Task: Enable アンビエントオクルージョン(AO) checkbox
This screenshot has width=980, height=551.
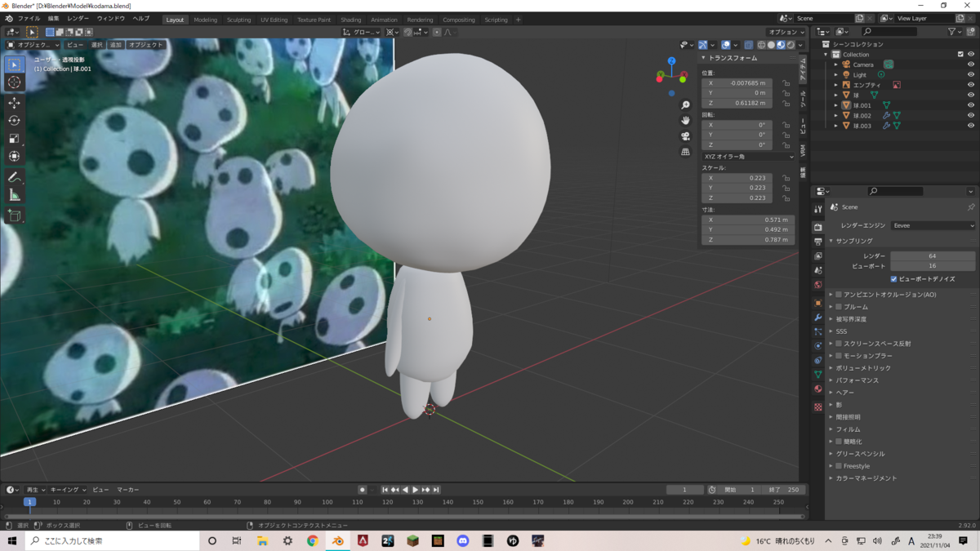Action: [x=839, y=295]
